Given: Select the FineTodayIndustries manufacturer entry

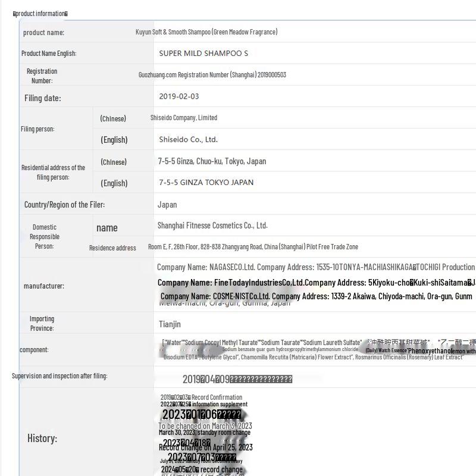Looking at the screenshot, I should pyautogui.click(x=315, y=283).
